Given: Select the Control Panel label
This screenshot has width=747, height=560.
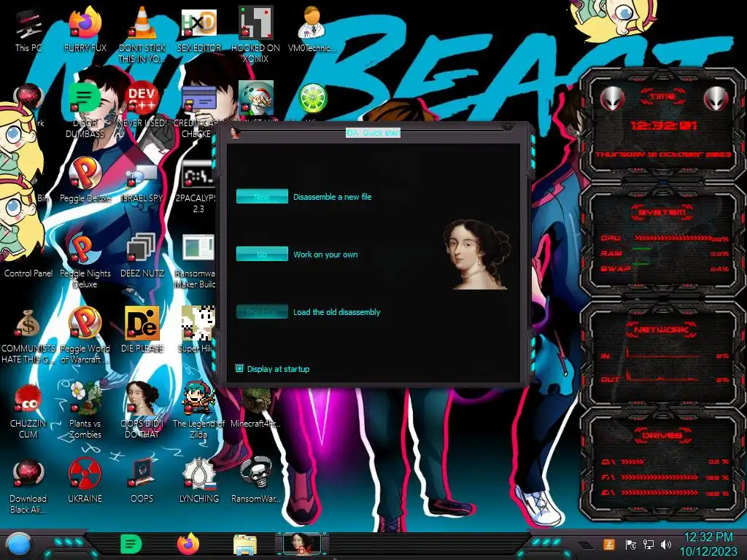Looking at the screenshot, I should click(28, 273).
